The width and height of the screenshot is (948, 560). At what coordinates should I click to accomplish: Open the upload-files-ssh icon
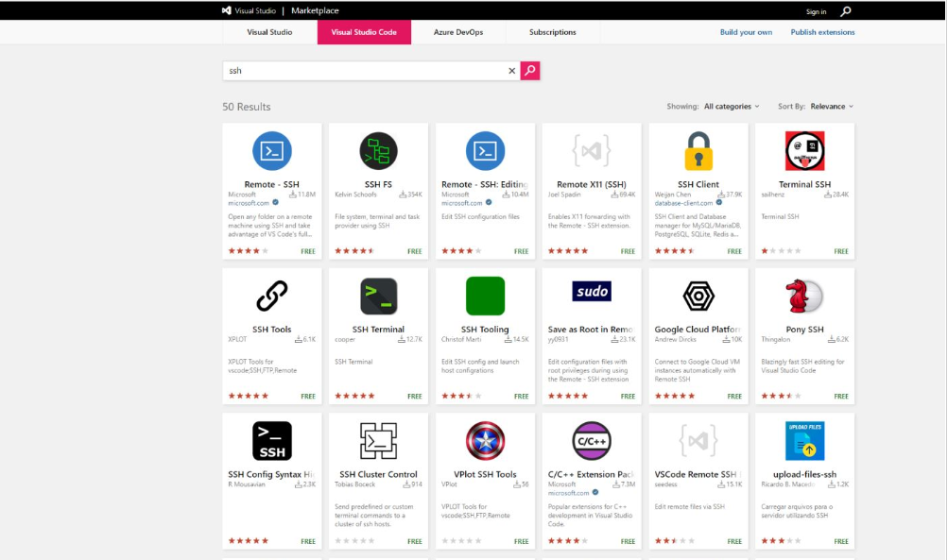pyautogui.click(x=804, y=441)
